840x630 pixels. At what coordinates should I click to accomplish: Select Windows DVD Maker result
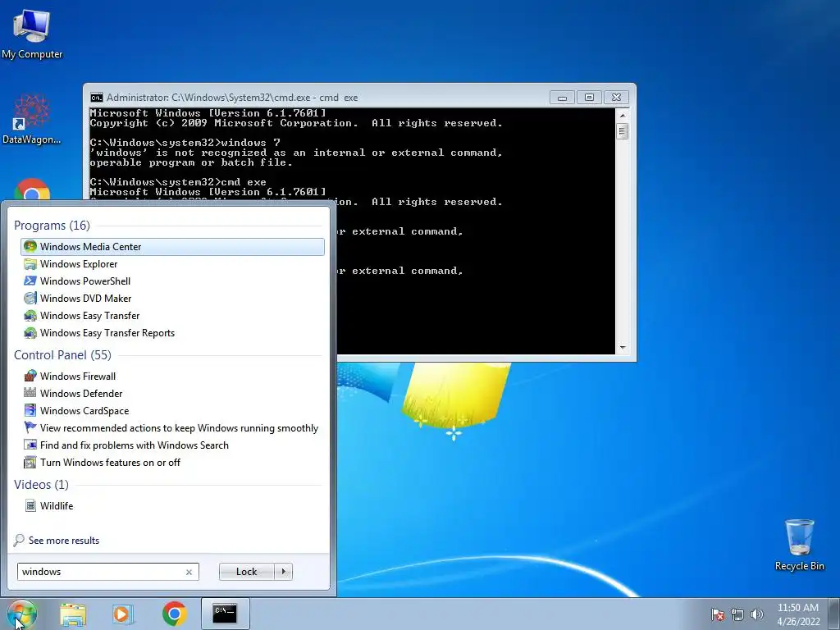[x=172, y=298]
